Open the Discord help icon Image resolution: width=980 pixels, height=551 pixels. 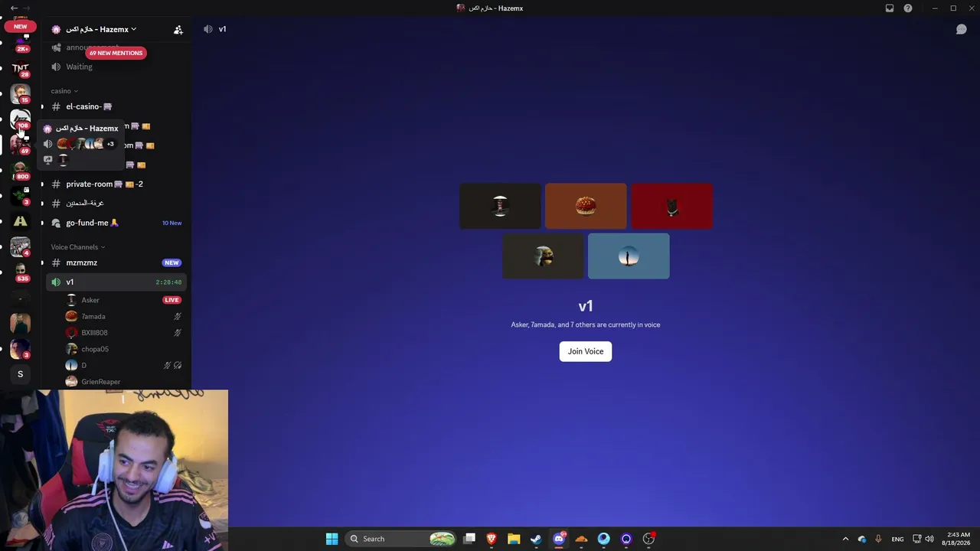[x=908, y=8]
